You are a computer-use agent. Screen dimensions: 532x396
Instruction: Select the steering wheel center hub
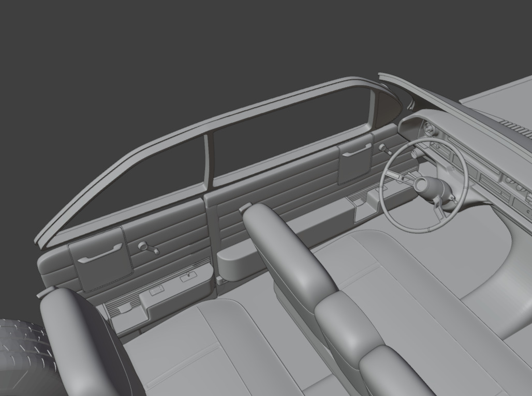pyautogui.click(x=422, y=185)
